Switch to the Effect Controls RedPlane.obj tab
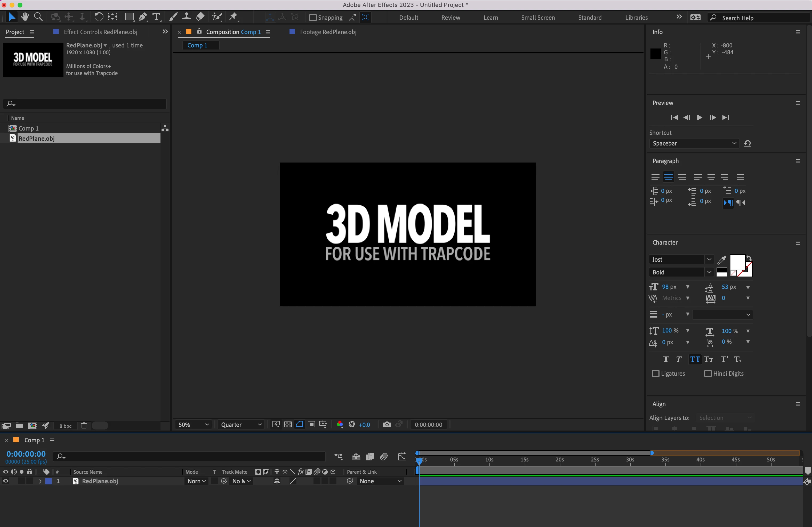The image size is (812, 527). (100, 32)
